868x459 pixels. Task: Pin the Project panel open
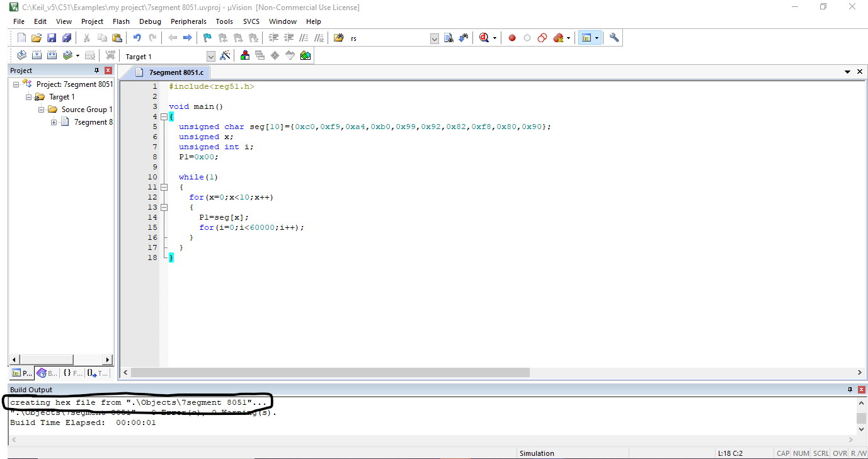[98, 70]
